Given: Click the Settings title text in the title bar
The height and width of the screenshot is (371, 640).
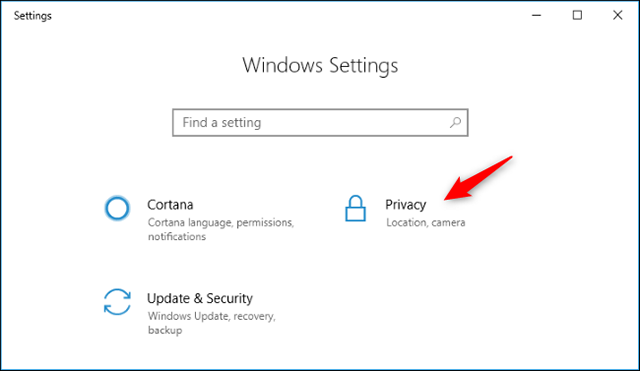Looking at the screenshot, I should click(33, 16).
